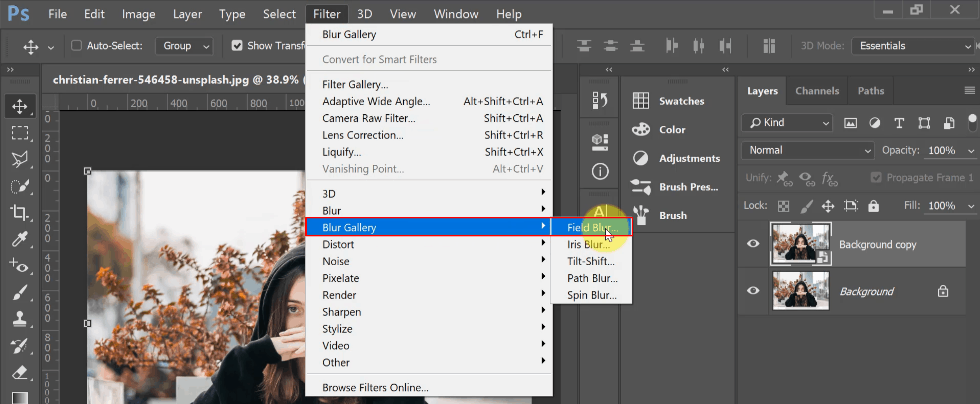Open the Color panel

[x=659, y=129]
